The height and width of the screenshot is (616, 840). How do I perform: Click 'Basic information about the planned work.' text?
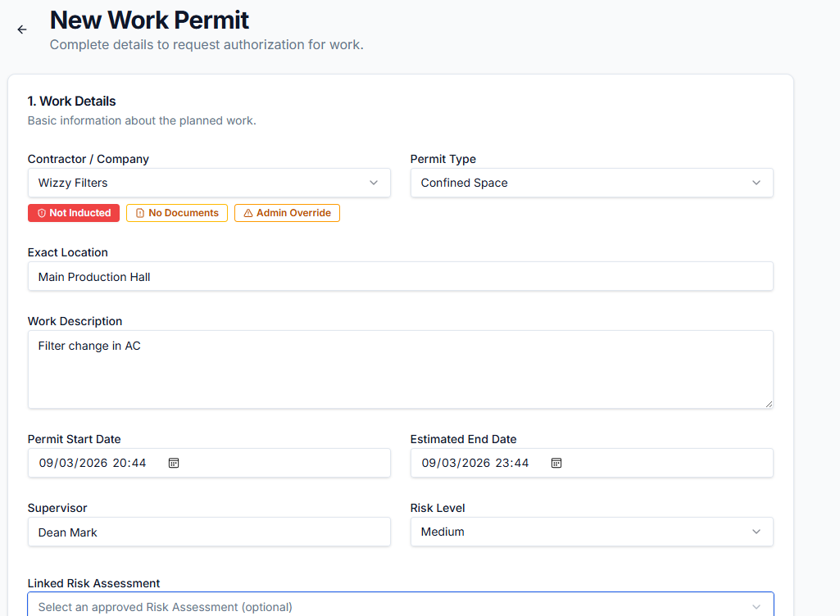pyautogui.click(x=142, y=120)
